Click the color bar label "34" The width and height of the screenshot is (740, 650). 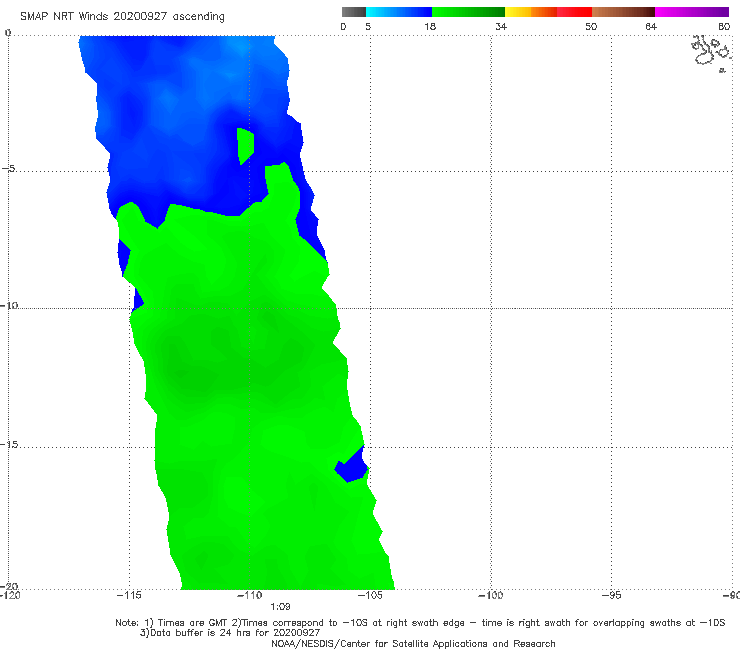tap(501, 27)
